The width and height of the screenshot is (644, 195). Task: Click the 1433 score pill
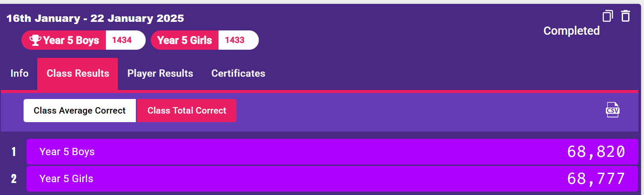[x=237, y=40]
